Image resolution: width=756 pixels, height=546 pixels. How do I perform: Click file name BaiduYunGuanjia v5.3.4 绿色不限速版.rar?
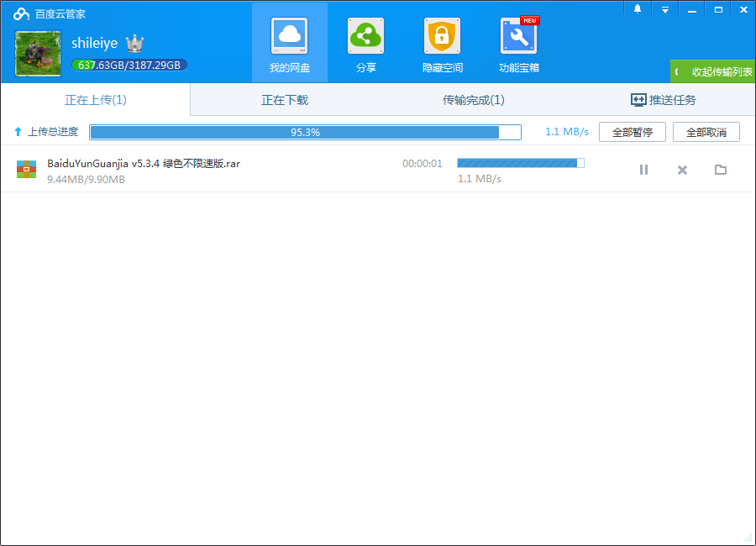coord(144,164)
